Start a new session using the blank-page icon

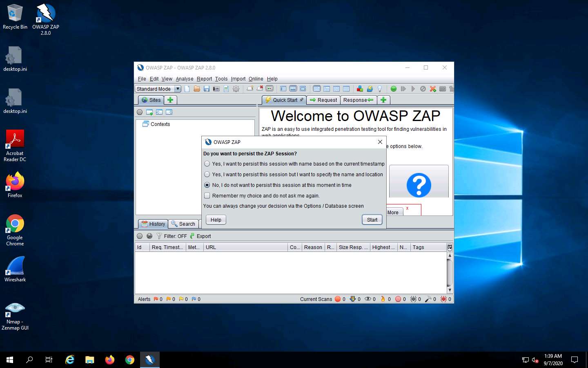[x=187, y=89]
